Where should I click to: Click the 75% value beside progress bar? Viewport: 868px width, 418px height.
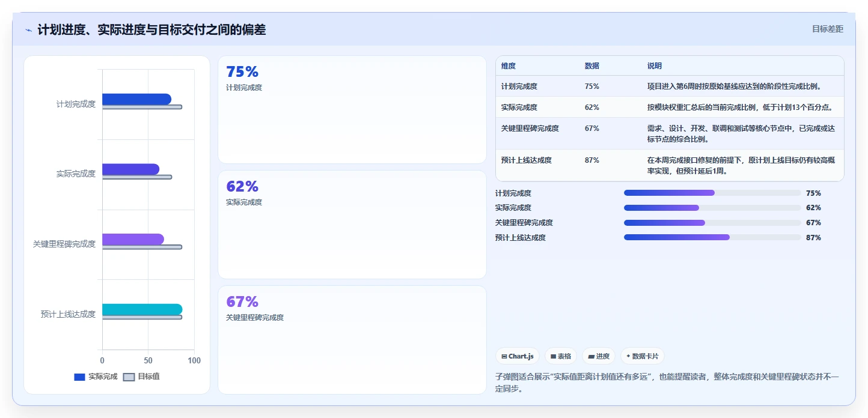click(x=813, y=193)
